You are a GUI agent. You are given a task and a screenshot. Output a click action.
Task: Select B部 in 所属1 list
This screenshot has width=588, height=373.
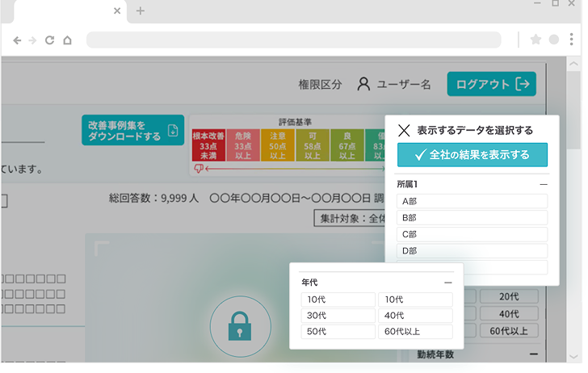pos(472,218)
